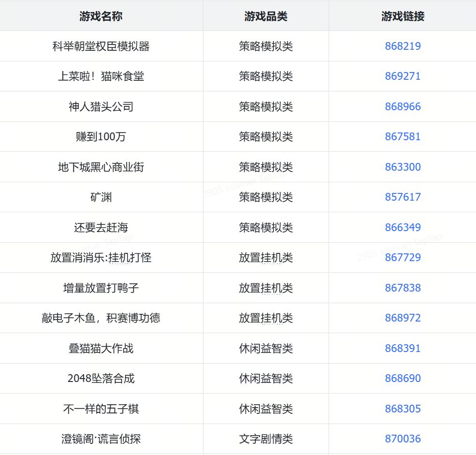Select the 矿渊 cell
476x455 pixels.
(101, 197)
